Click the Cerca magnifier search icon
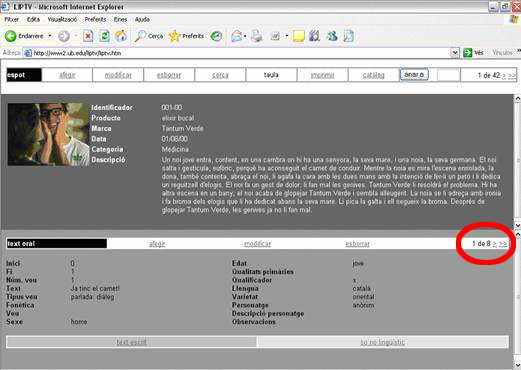This screenshot has width=521, height=370. [140, 36]
